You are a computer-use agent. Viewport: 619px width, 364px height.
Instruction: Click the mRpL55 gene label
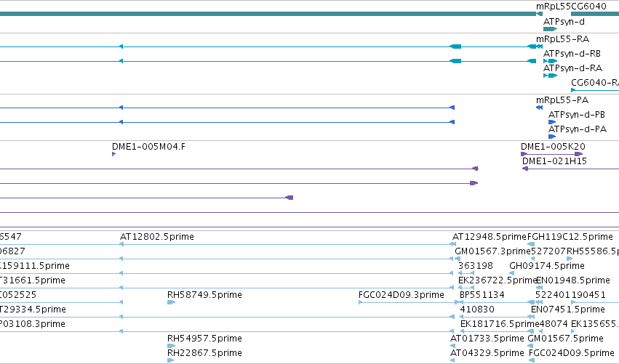554,7
